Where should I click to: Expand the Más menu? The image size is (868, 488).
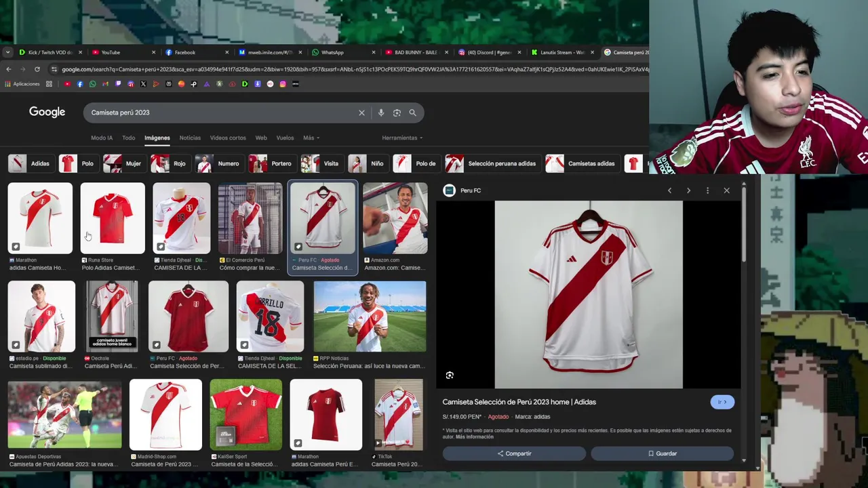pyautogui.click(x=311, y=138)
